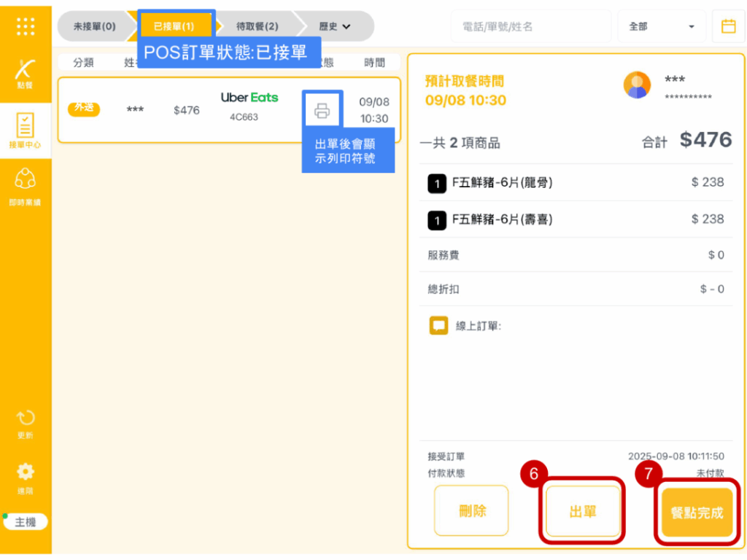Select the 已接單(1) tab
The height and width of the screenshot is (560, 747).
coord(174,26)
